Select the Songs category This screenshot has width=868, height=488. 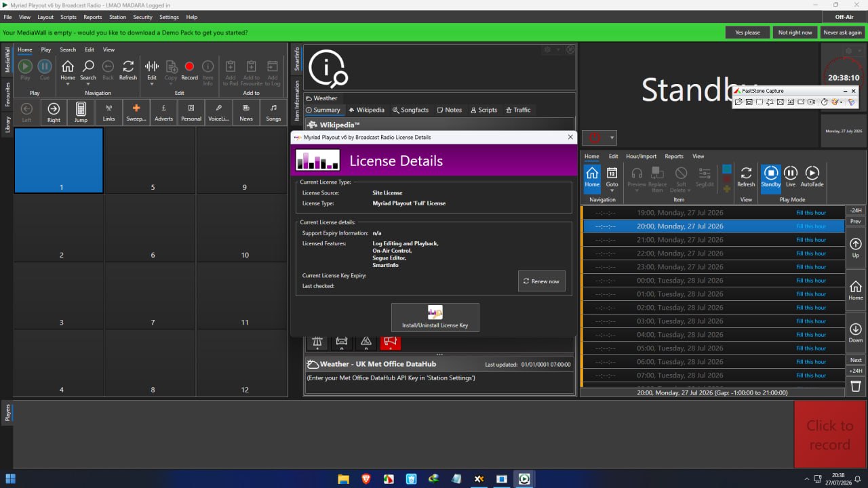click(273, 112)
